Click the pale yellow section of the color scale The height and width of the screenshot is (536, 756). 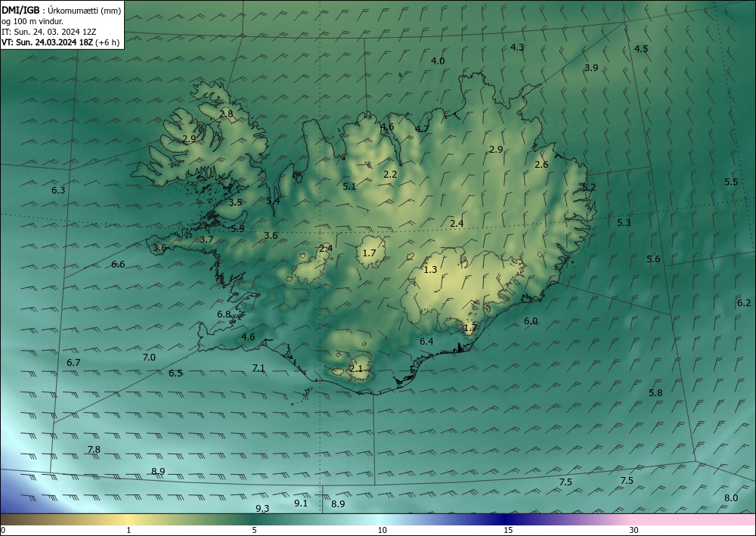pyautogui.click(x=128, y=519)
